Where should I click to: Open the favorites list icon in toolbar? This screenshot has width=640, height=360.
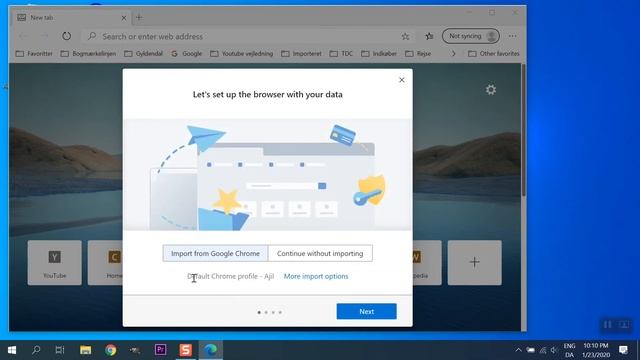pyautogui.click(x=429, y=36)
